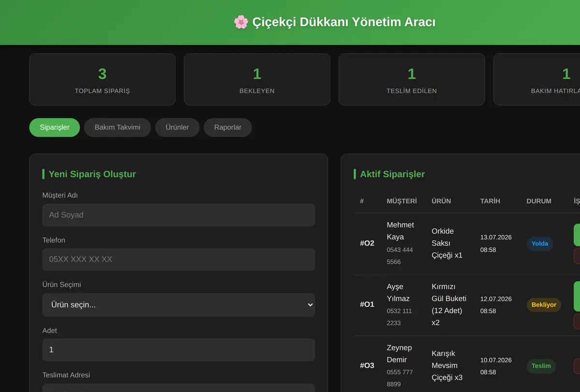Click the Bekleyen stat card
The height and width of the screenshot is (392, 580).
pyautogui.click(x=257, y=79)
